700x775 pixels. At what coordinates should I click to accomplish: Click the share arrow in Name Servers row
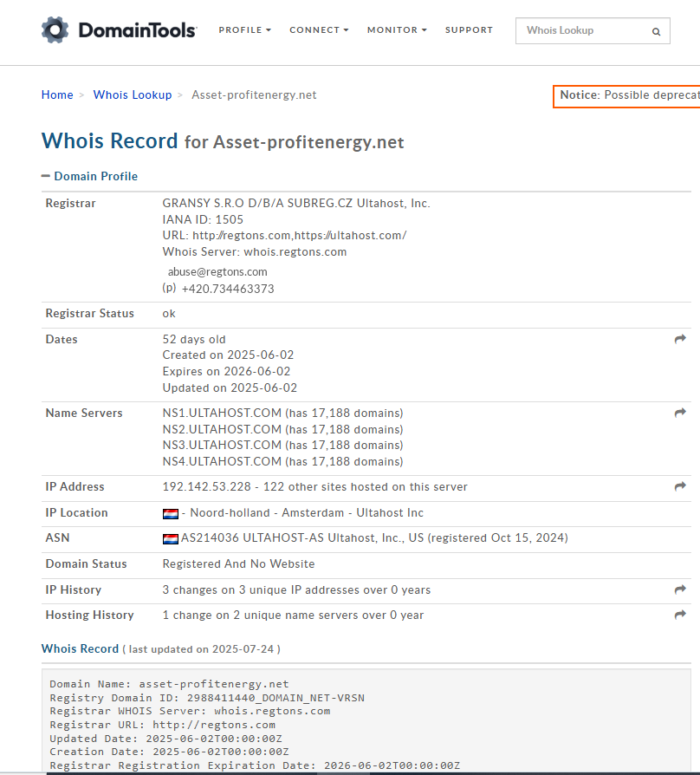[x=680, y=413]
